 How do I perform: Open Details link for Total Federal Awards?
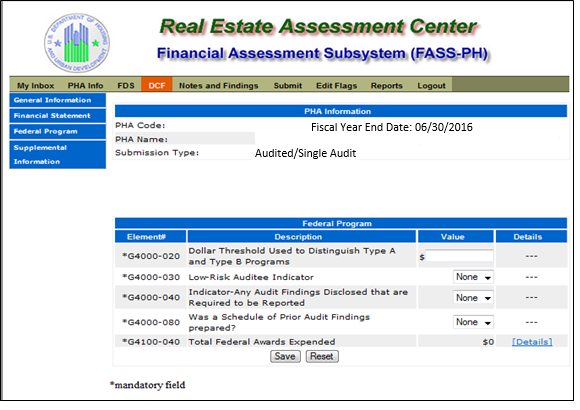pos(532,342)
